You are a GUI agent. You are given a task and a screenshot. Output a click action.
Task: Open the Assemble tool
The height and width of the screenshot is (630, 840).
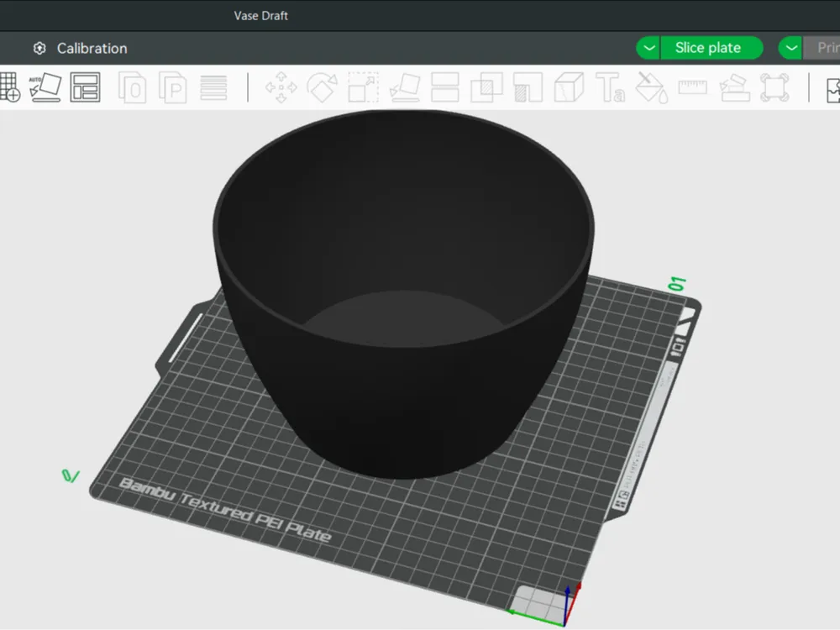point(734,87)
